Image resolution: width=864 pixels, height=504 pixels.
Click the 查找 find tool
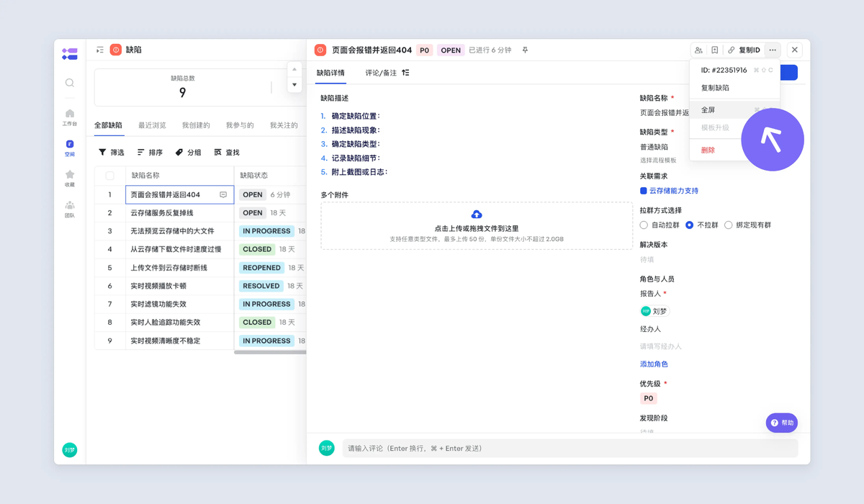[x=227, y=153]
